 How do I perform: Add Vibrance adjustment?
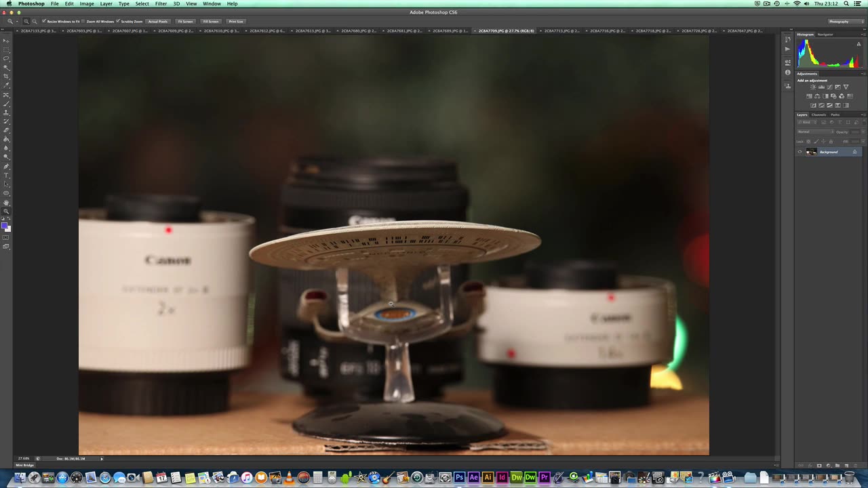pyautogui.click(x=846, y=87)
